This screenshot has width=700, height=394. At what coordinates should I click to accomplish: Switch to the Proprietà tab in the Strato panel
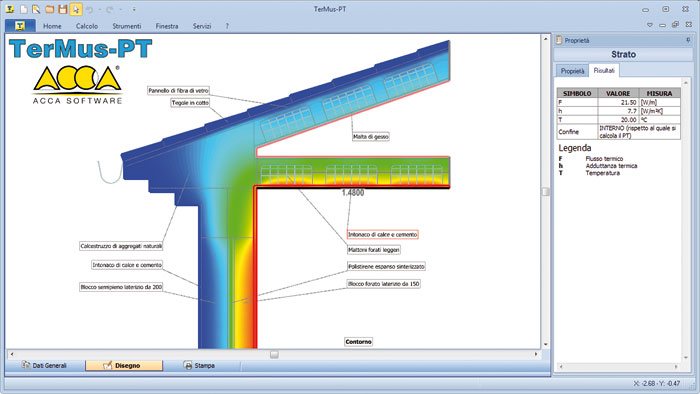[572, 71]
